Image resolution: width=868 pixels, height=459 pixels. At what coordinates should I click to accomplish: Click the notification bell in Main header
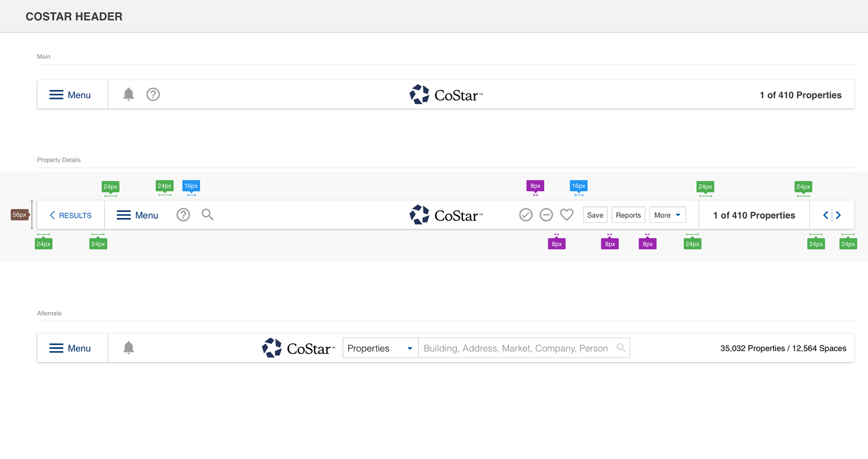tap(129, 94)
